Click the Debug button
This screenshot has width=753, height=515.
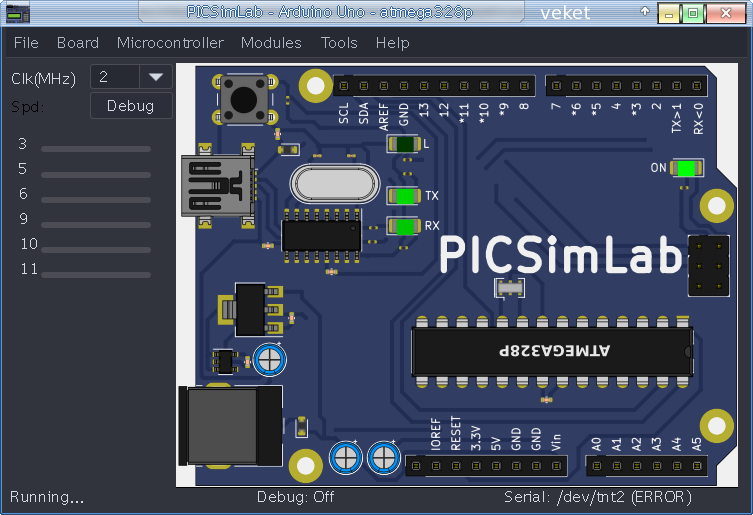coord(131,106)
